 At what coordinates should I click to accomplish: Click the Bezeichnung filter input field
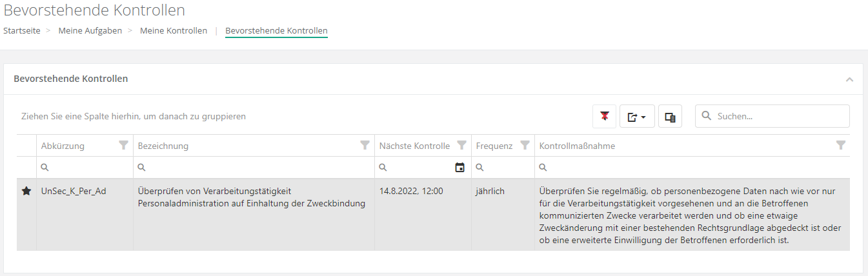(x=258, y=168)
